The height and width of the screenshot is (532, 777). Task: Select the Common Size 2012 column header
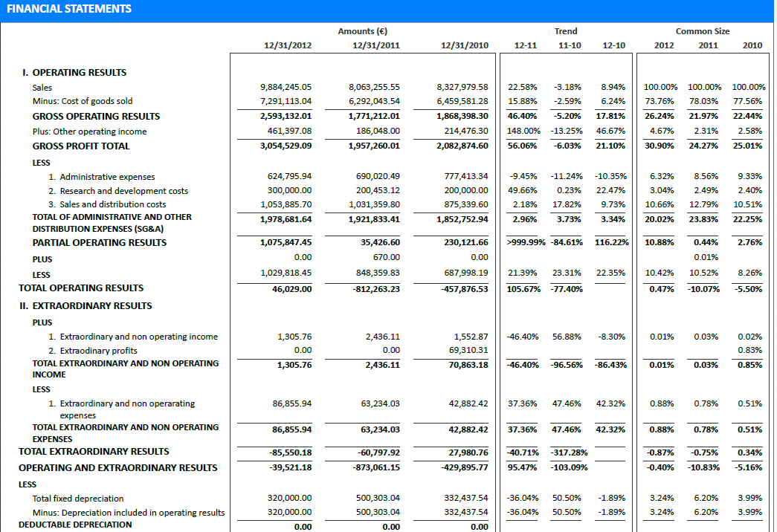pyautogui.click(x=663, y=45)
